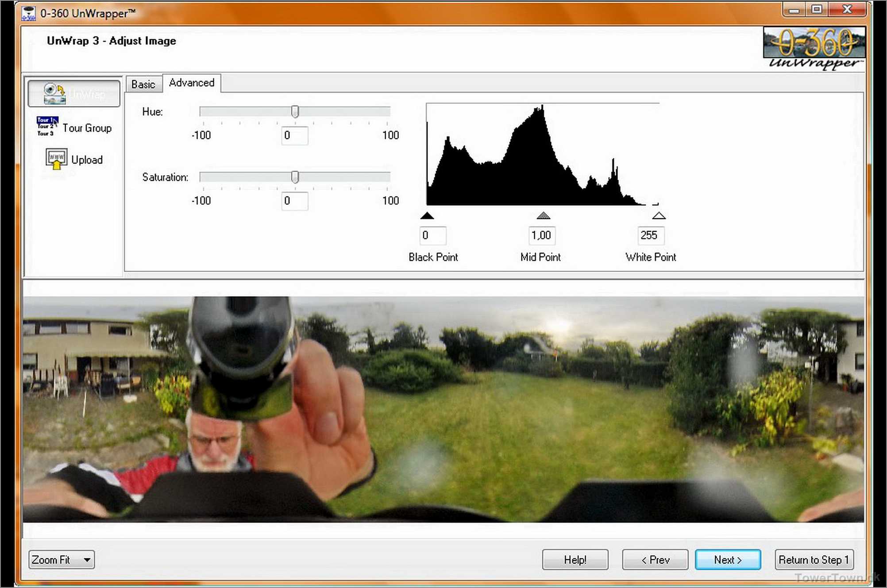Select the White Point triangle marker
The width and height of the screenshot is (887, 588).
659,216
